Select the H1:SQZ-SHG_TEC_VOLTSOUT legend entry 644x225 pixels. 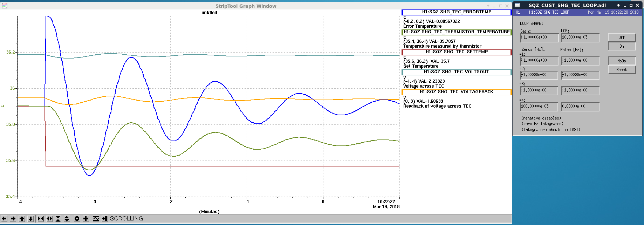click(457, 72)
